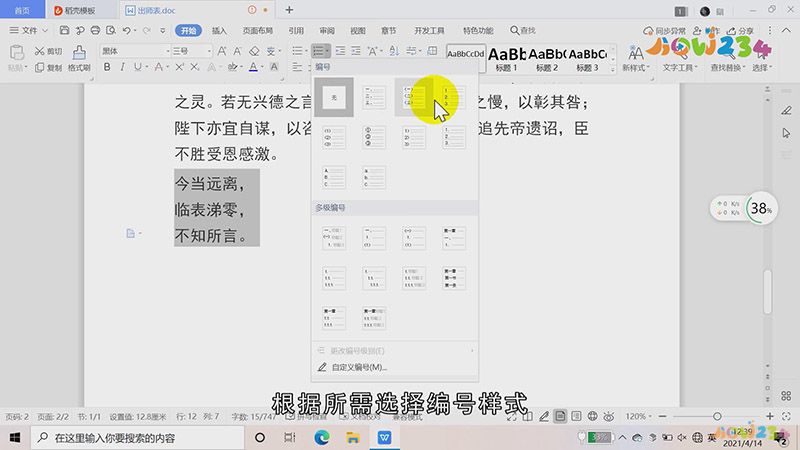Increase font size with larger A icon
The image size is (800, 450).
(x=222, y=51)
